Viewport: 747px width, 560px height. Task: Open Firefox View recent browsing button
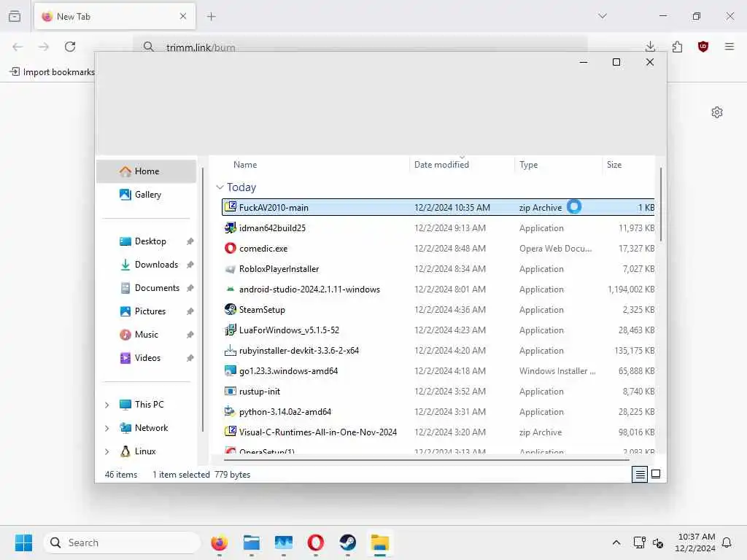pyautogui.click(x=15, y=16)
